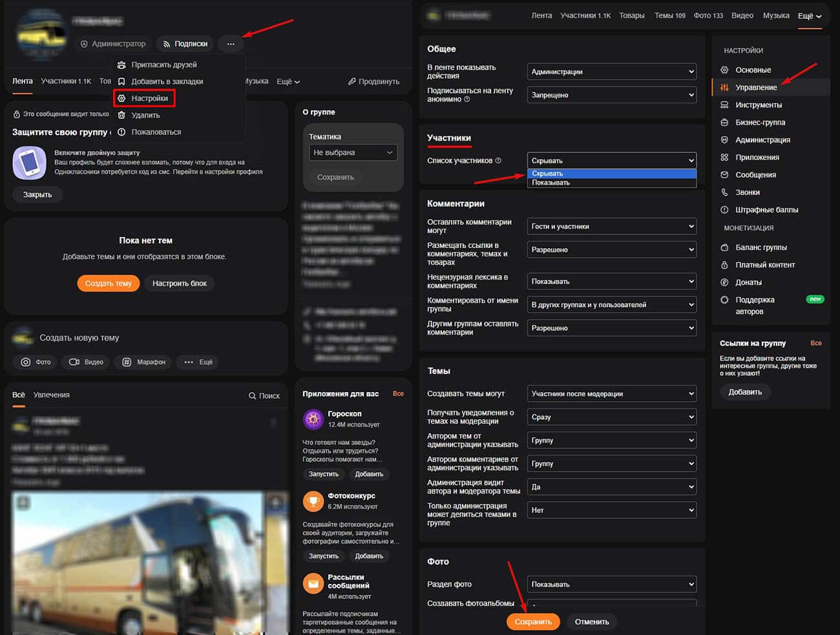Click the Администратор role button

113,44
